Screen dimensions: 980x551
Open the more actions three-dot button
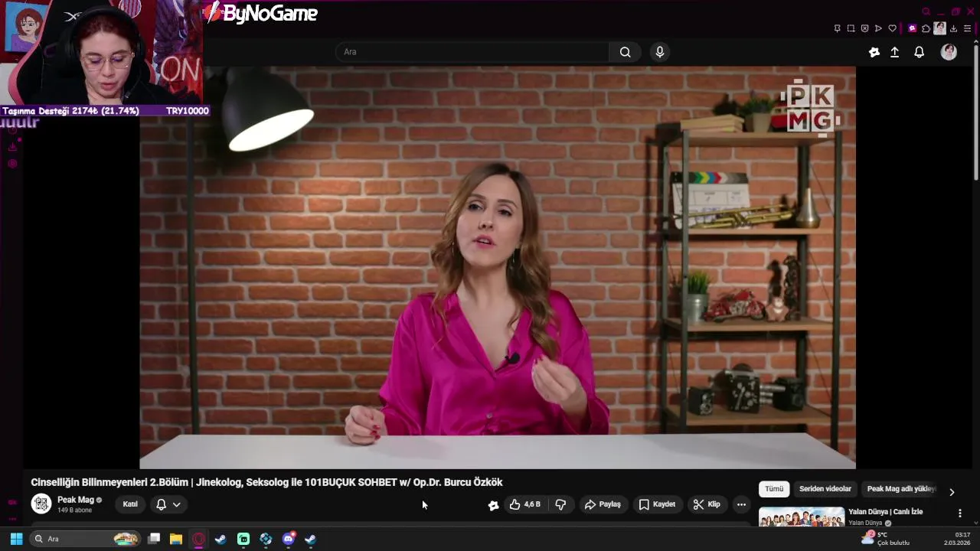[x=741, y=504]
